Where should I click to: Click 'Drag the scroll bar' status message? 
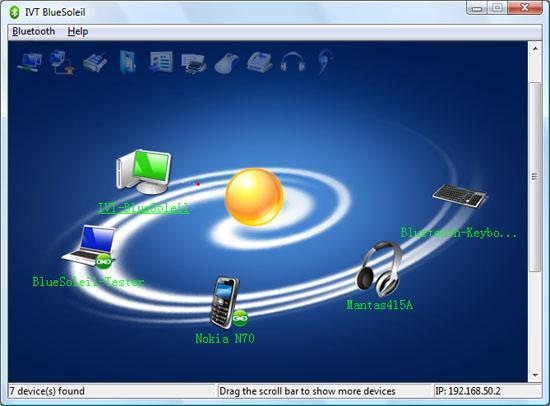click(307, 391)
